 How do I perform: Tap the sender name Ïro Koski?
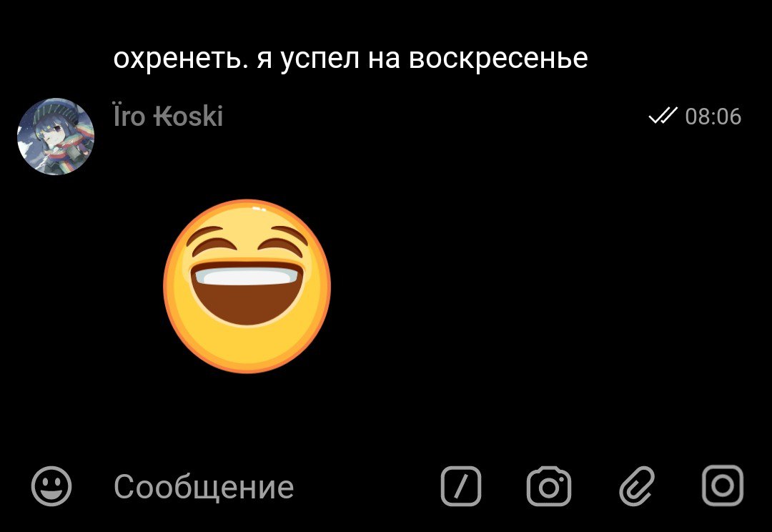click(x=168, y=117)
